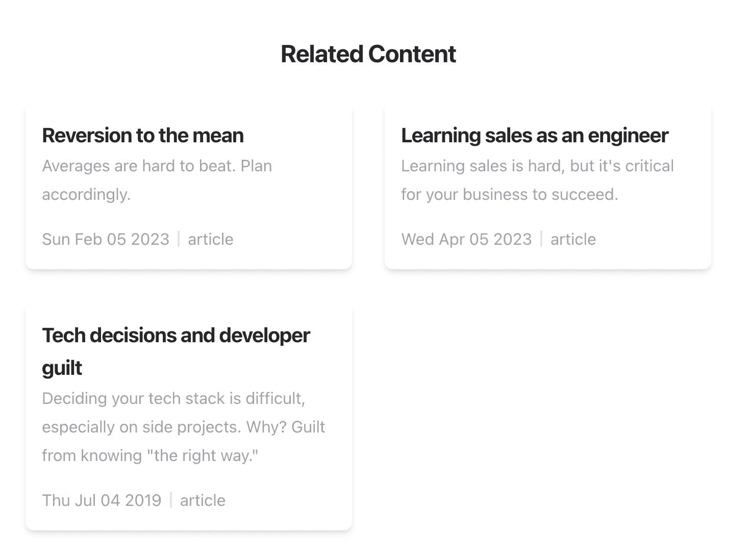Image resolution: width=750 pixels, height=560 pixels.
Task: Click 'article' label in Learning sales card
Action: [573, 239]
